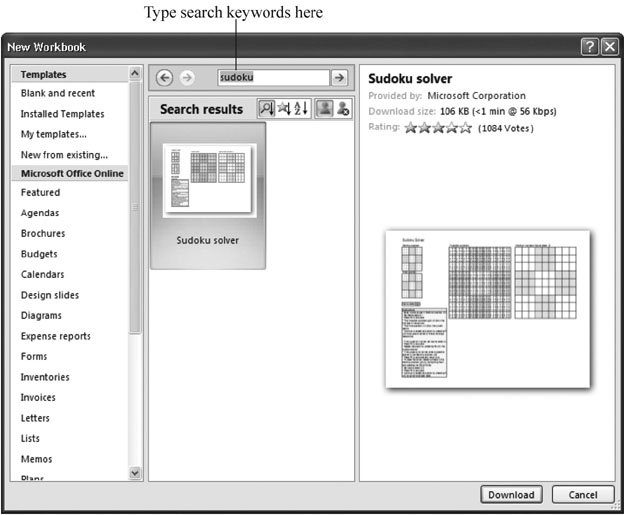Click the Cancel button
The width and height of the screenshot is (624, 515).
pos(582,494)
